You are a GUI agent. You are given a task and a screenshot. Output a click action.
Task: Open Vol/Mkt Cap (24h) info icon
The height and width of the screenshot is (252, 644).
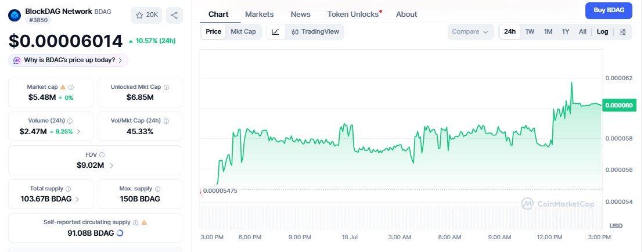(x=166, y=121)
